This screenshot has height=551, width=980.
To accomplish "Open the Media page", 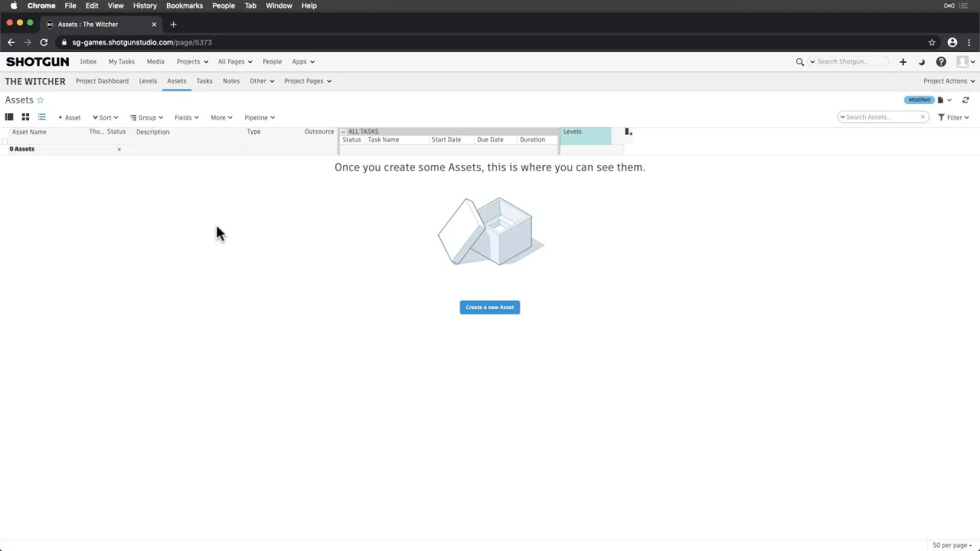I will 155,62.
